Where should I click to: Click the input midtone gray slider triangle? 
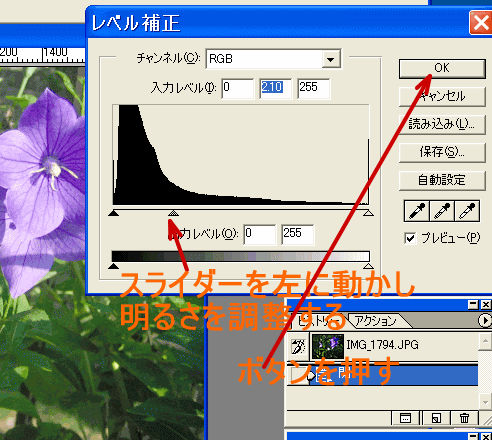click(x=173, y=213)
